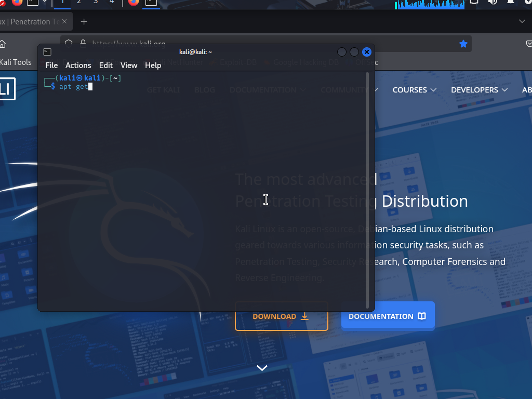The image size is (532, 399).
Task: Click the CPU graph monitor in panel
Action: pyautogui.click(x=430, y=4)
